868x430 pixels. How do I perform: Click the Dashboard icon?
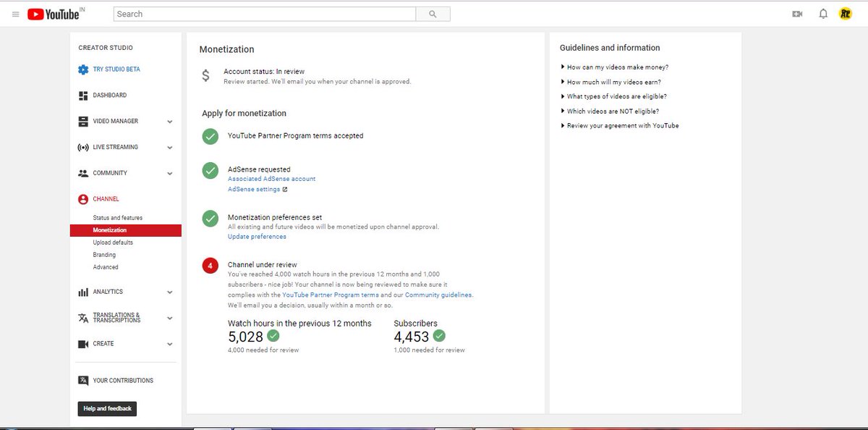[x=83, y=96]
